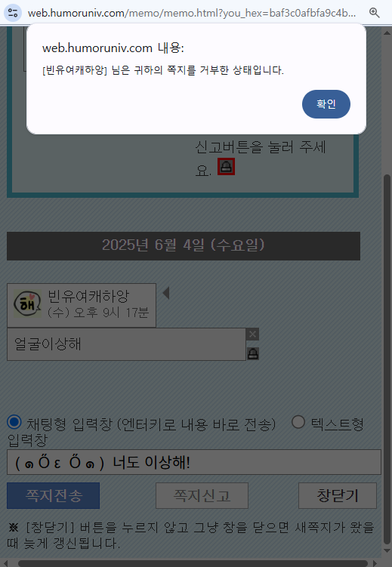
Task: Delete the 얼굴이상해 message with the X icon
Action: coord(252,334)
